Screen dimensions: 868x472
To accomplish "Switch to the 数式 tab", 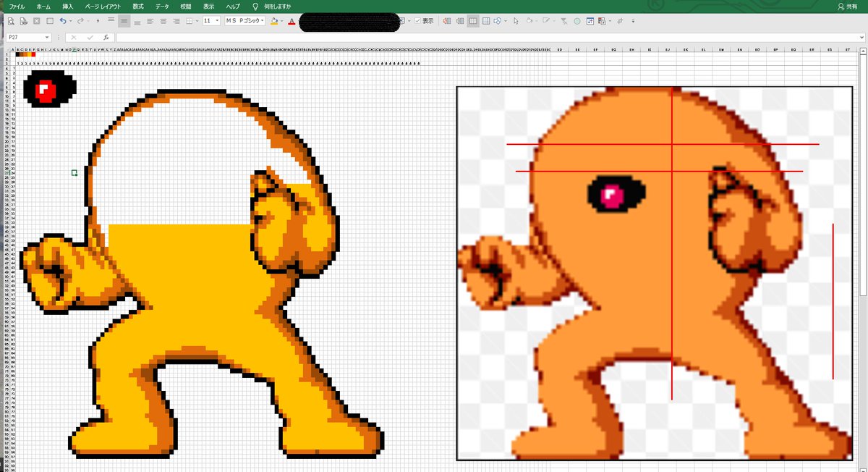I will click(x=138, y=6).
